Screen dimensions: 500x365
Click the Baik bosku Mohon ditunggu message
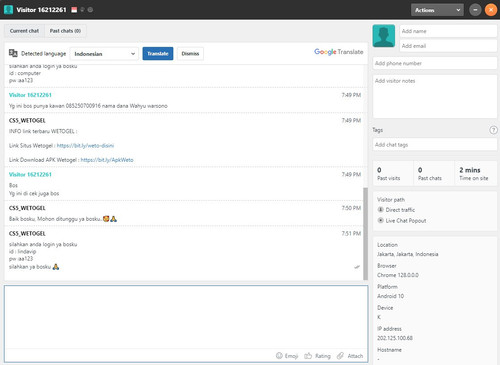pyautogui.click(x=63, y=219)
